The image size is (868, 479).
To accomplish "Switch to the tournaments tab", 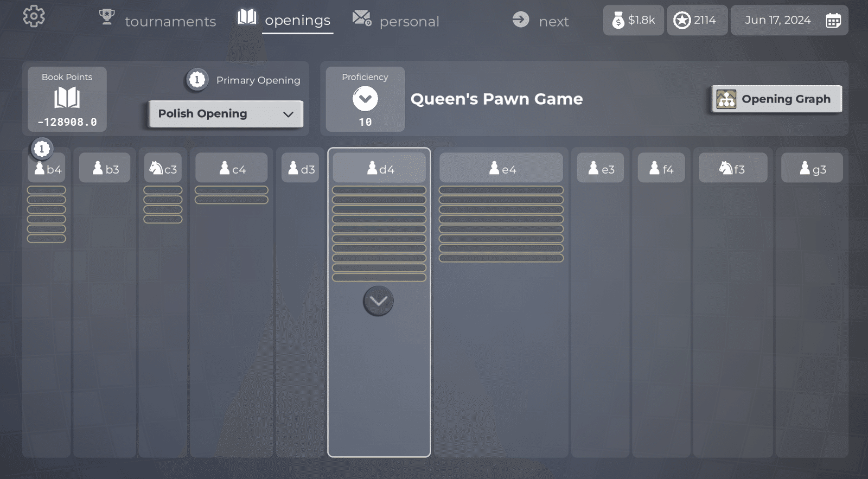I will (170, 21).
